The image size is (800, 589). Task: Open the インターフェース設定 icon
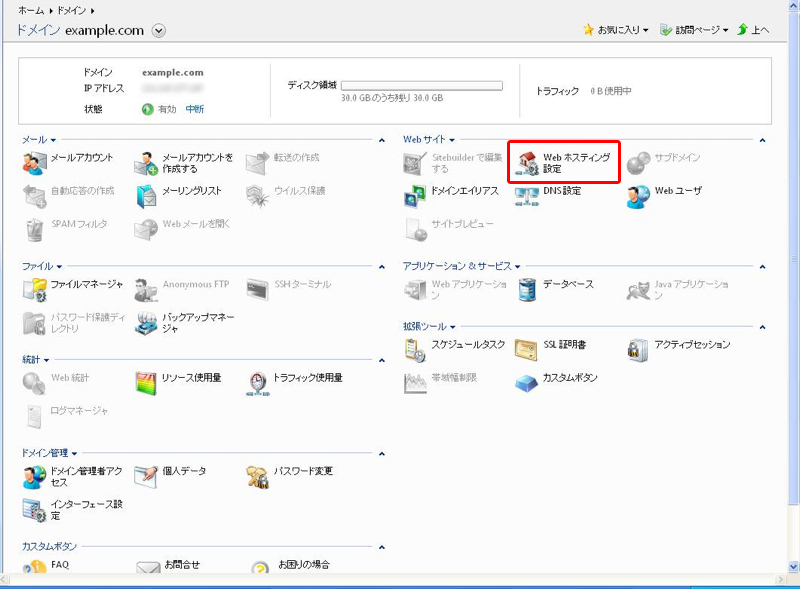(34, 510)
